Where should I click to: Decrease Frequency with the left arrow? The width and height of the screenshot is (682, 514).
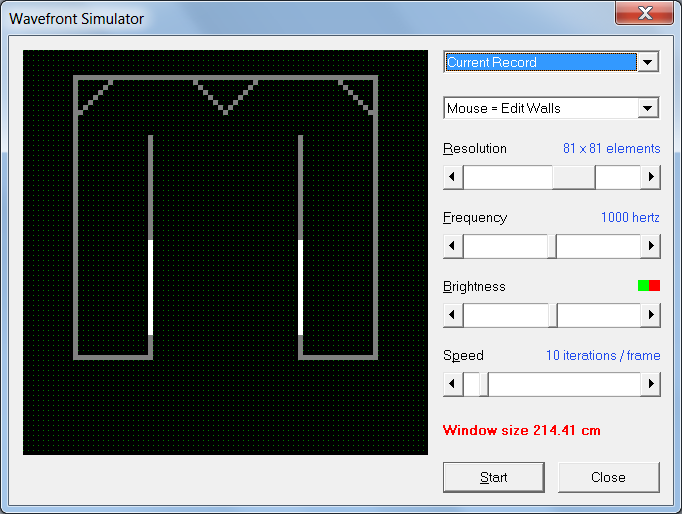[453, 246]
